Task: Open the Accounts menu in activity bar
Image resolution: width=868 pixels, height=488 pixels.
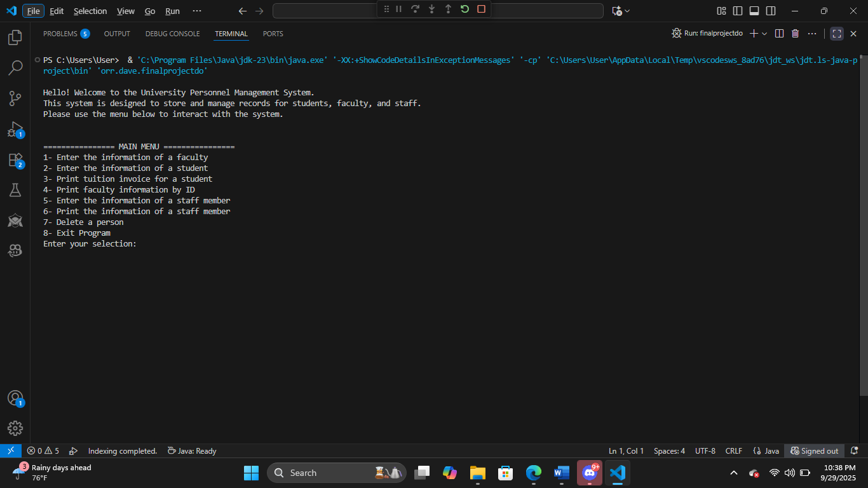Action: (x=15, y=398)
